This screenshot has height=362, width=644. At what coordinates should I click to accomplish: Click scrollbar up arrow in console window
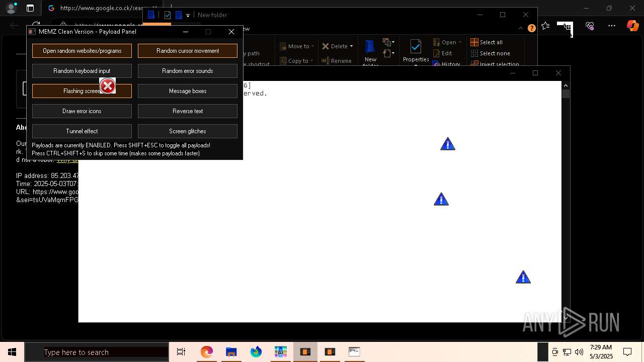tap(566, 85)
